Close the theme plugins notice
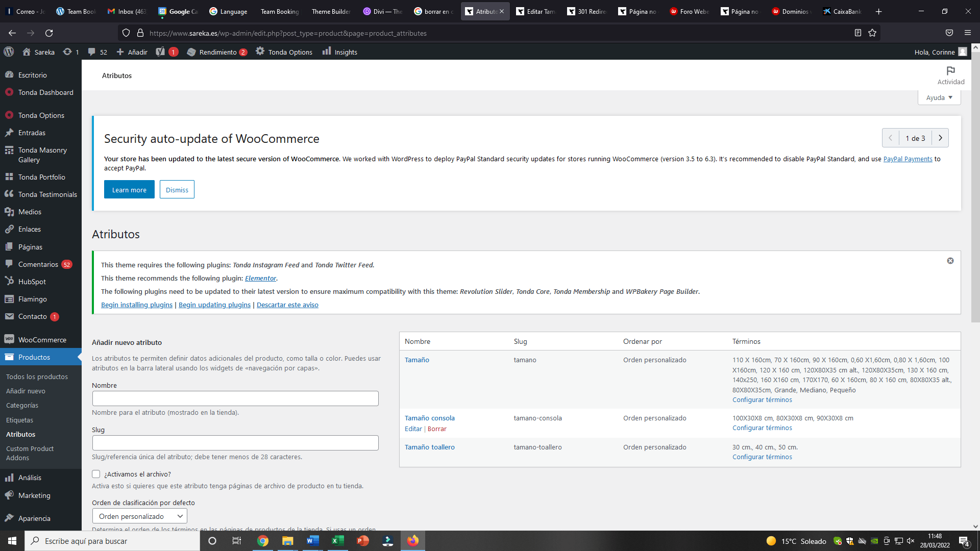Image resolution: width=980 pixels, height=551 pixels. [950, 261]
